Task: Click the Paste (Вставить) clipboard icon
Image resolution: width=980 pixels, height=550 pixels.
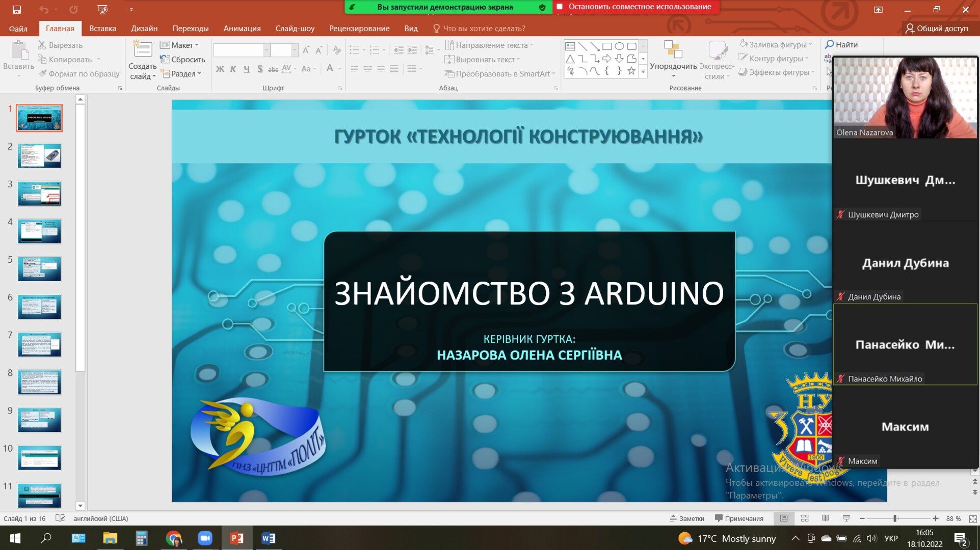Action: 19,51
